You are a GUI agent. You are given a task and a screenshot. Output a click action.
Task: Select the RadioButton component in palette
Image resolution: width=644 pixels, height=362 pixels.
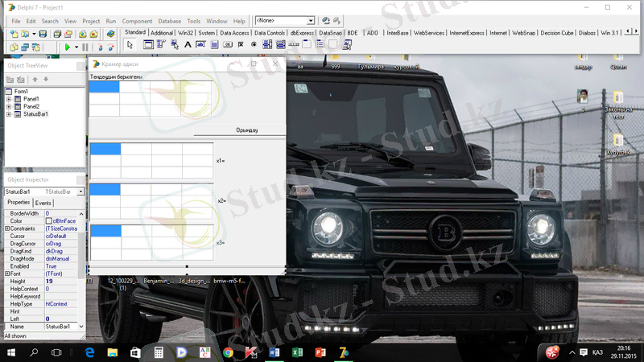254,45
